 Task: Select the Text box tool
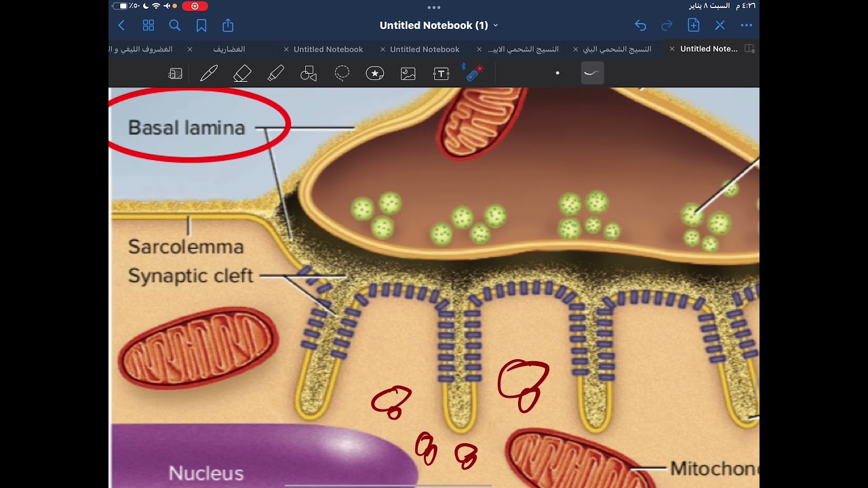tap(441, 74)
